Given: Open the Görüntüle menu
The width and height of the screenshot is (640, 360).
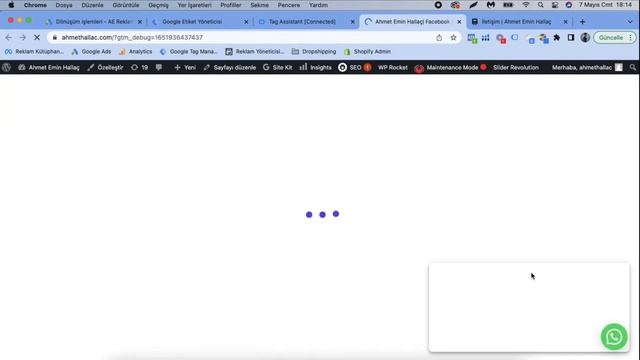Looking at the screenshot, I should pyautogui.click(x=126, y=5).
